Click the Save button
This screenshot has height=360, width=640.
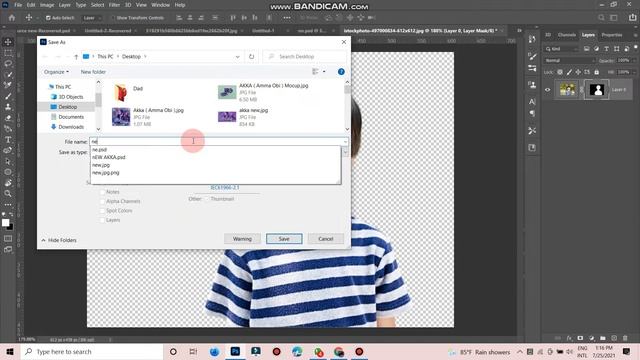[x=284, y=239]
